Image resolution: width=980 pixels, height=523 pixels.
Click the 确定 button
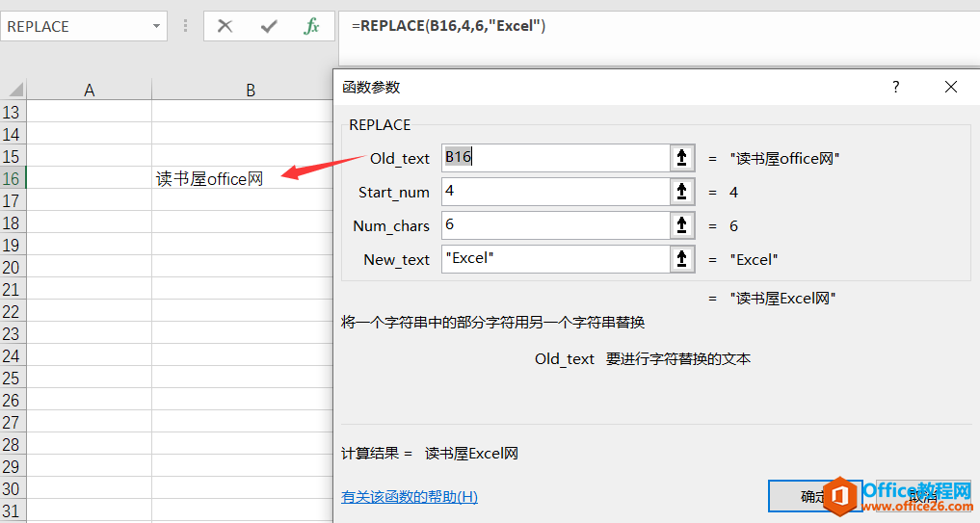[x=814, y=496]
